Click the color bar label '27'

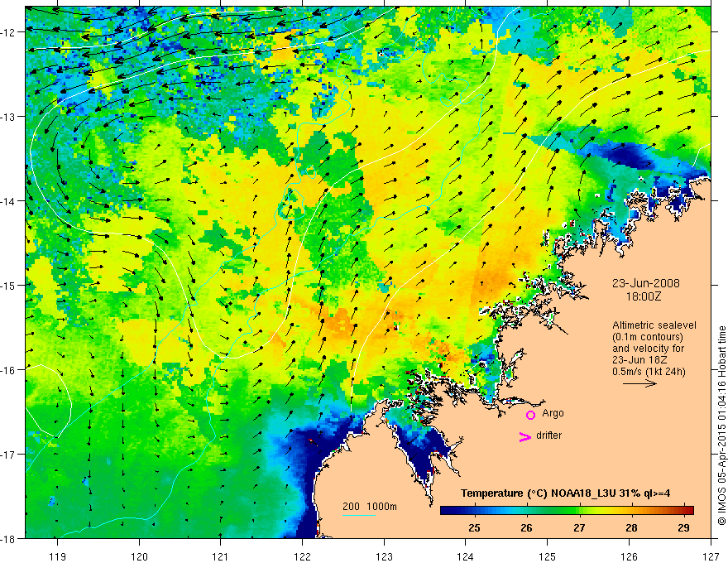point(579,527)
